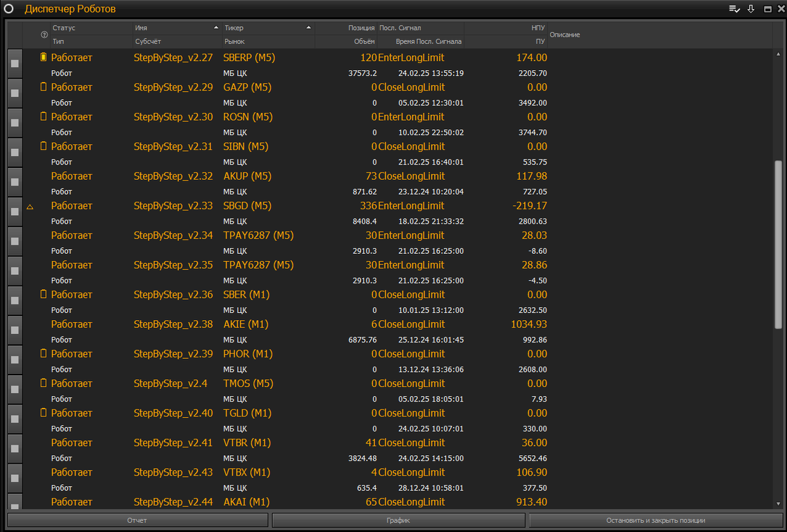Open the График chart button
Screen dimensions: 787x532
pos(399,520)
